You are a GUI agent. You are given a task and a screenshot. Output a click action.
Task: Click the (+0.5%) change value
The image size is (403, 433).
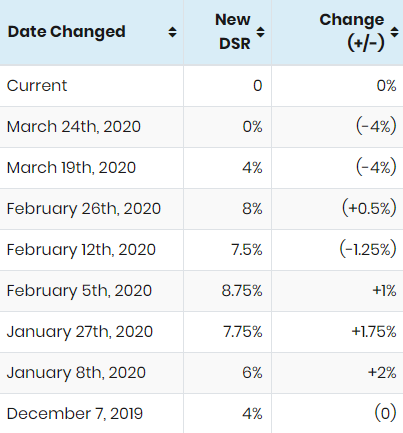tap(369, 208)
